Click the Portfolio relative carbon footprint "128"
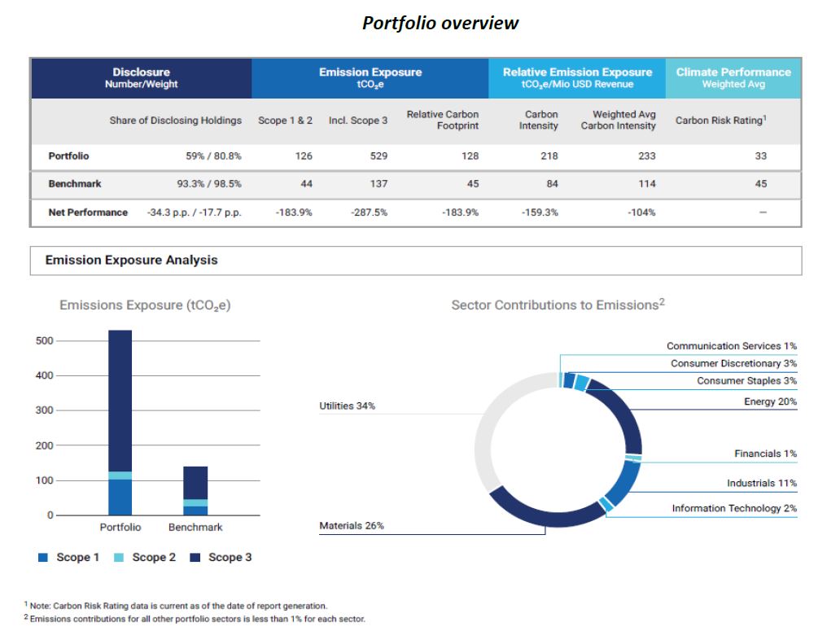 point(470,156)
